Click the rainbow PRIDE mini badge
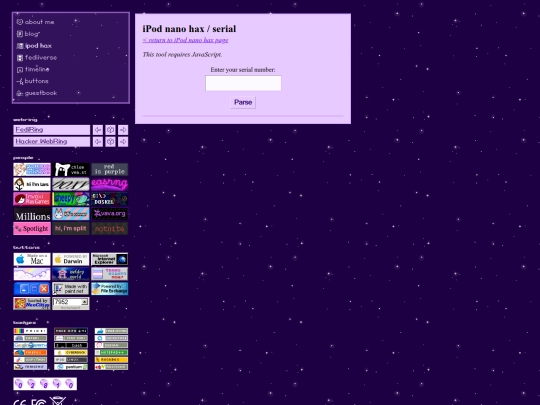 click(x=30, y=331)
